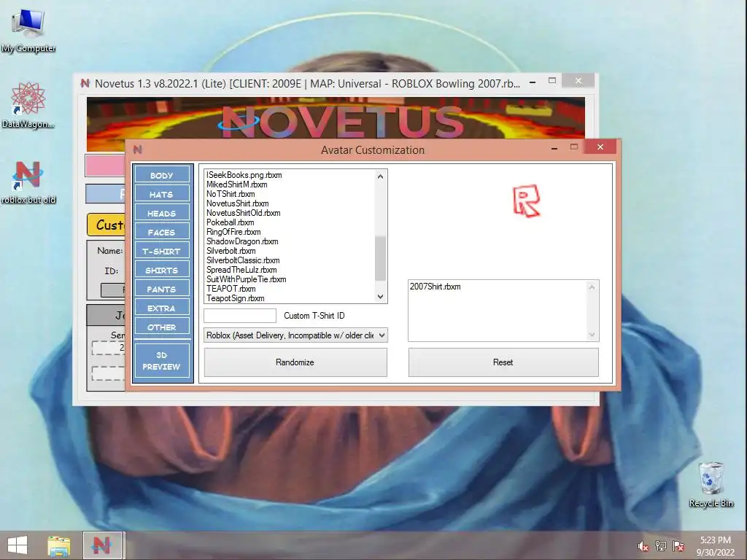Switch to the SHIRTS tab
747x560 pixels.
click(x=162, y=270)
